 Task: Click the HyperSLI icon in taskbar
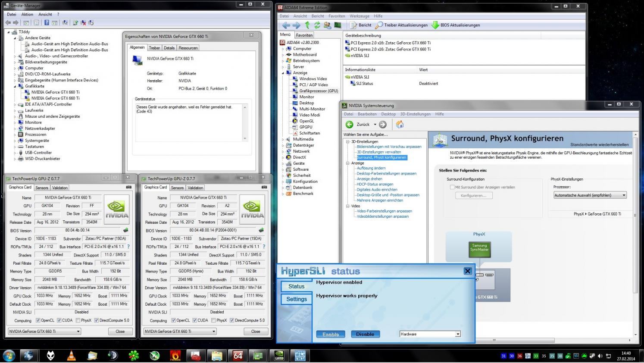tap(300, 355)
